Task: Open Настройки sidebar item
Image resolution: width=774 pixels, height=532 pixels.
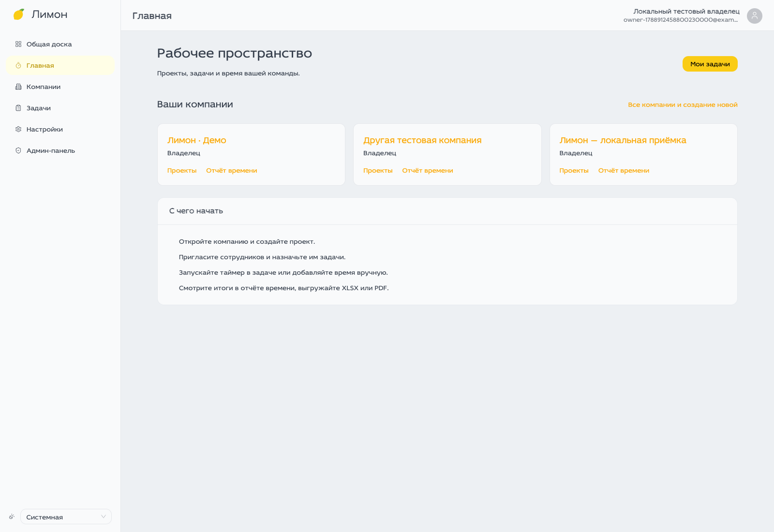Action: click(60, 129)
